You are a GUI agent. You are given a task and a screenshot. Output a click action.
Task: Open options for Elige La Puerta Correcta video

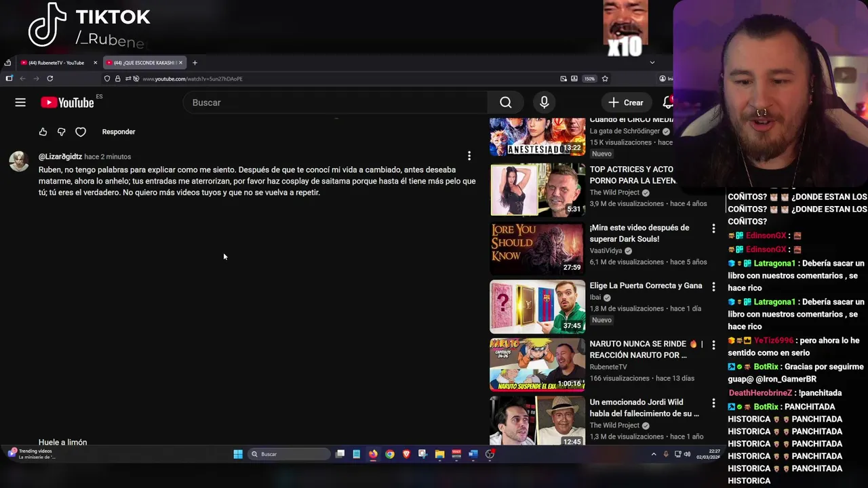(713, 287)
